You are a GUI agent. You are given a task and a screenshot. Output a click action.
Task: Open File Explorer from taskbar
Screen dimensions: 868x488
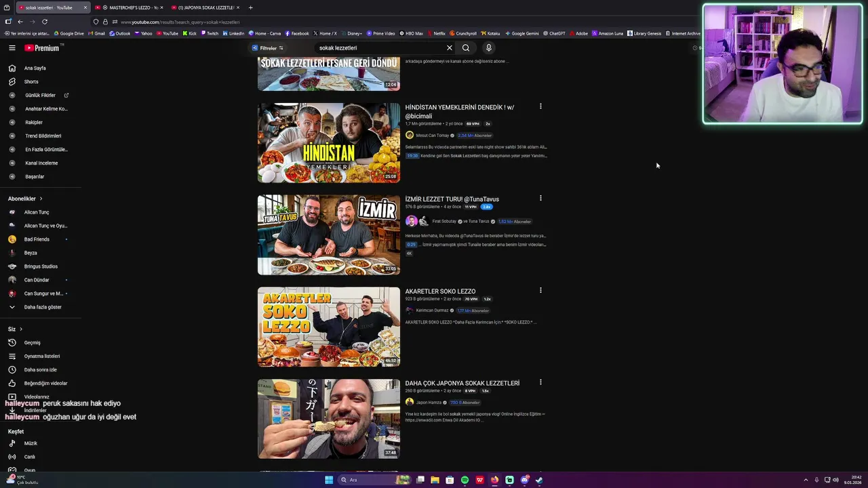coord(435,480)
